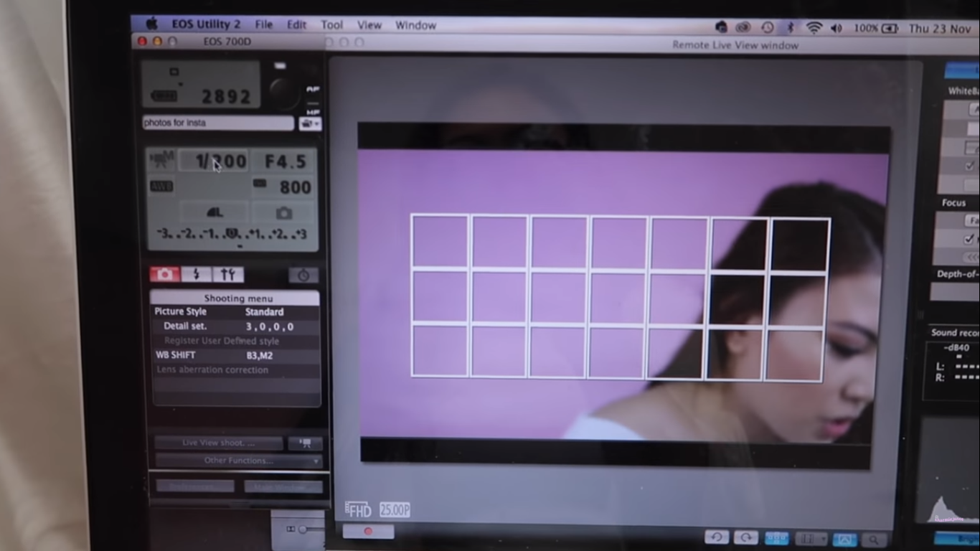
Task: Click the rotate right button in Live View
Action: coord(745,538)
